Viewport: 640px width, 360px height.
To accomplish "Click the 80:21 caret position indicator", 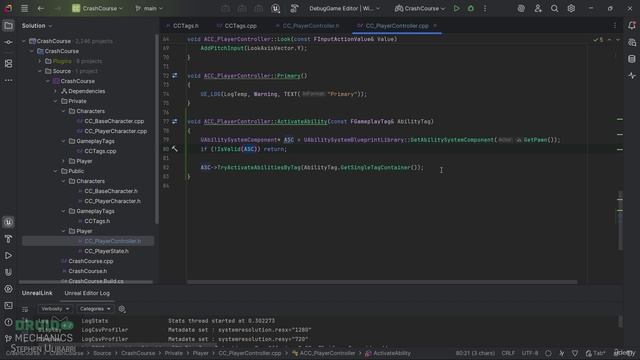I will pos(475,353).
